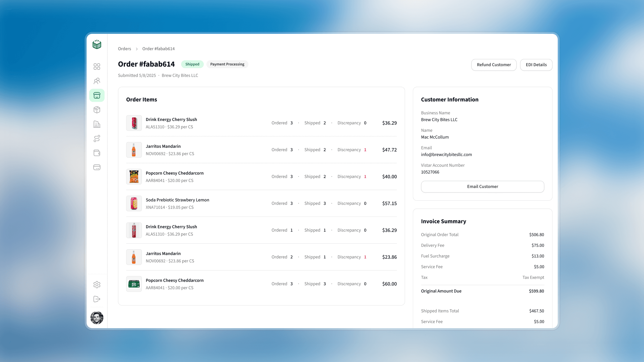The image size is (644, 362).
Task: Click the Shipped status badge
Action: click(x=192, y=64)
